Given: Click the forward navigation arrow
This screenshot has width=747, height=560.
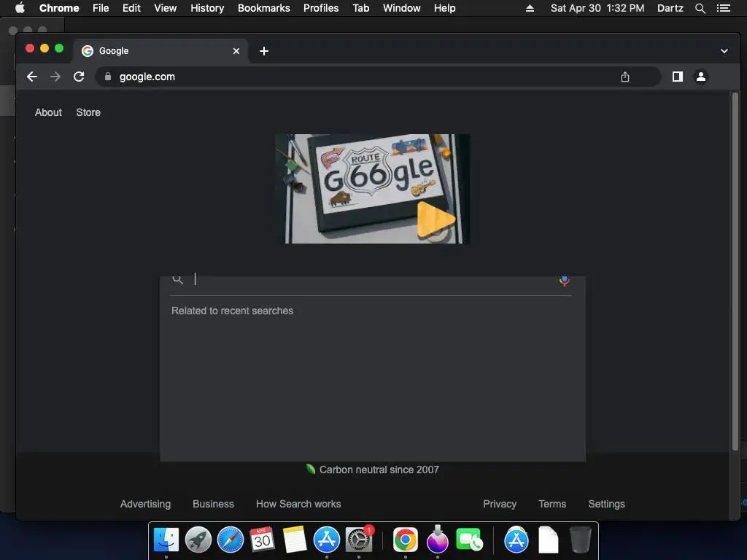Looking at the screenshot, I should click(55, 77).
